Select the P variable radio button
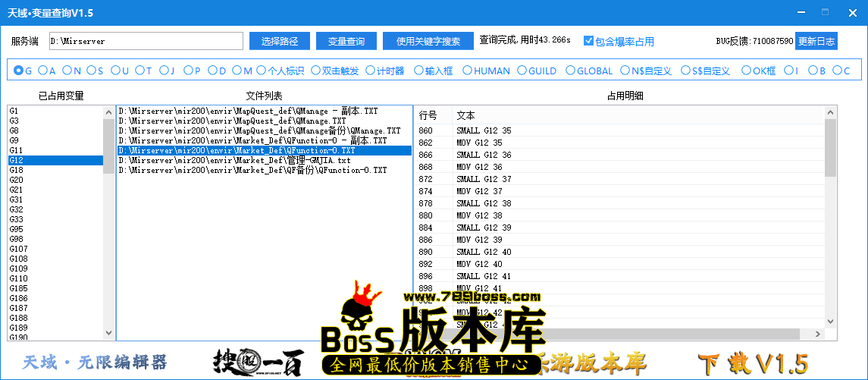The height and width of the screenshot is (380, 868). (192, 71)
